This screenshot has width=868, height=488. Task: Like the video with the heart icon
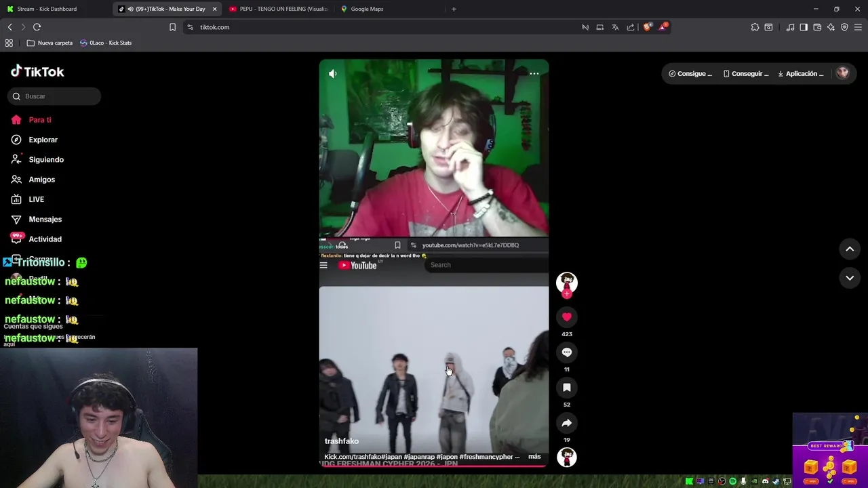click(567, 317)
